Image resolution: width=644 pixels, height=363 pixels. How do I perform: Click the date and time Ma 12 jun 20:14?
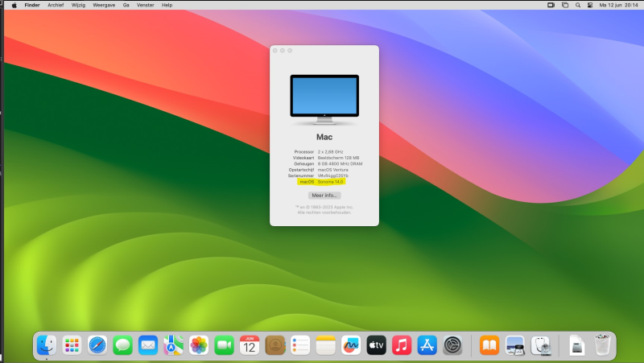(618, 5)
